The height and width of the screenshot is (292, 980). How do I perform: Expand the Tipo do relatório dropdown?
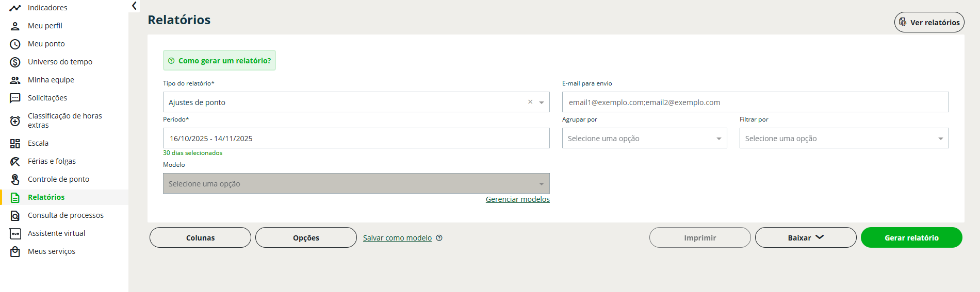pos(542,102)
